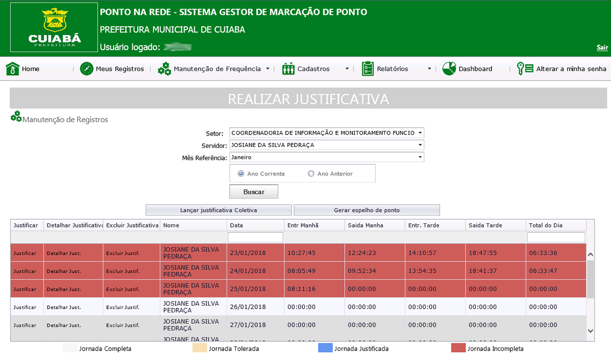The height and width of the screenshot is (364, 611).
Task: Open the Setor dropdown
Action: tap(327, 133)
